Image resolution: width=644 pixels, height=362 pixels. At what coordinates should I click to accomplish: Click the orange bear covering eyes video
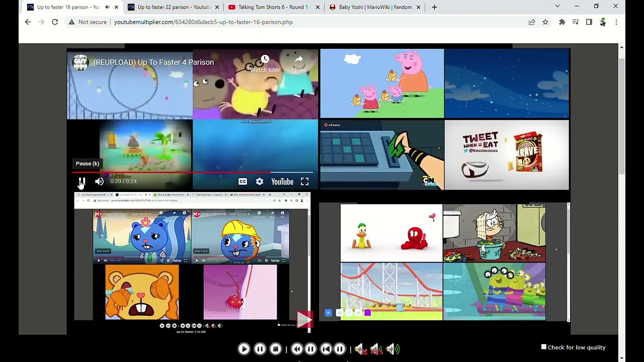pos(142,292)
